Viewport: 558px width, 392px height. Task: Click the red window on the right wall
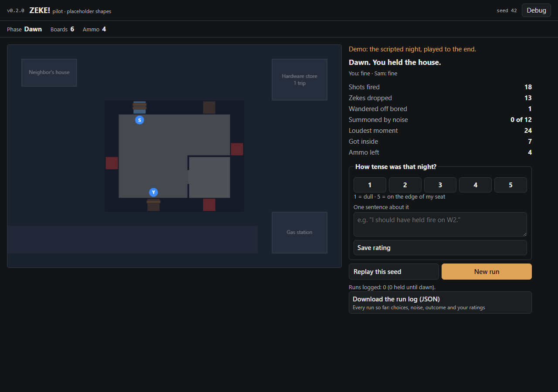(237, 149)
